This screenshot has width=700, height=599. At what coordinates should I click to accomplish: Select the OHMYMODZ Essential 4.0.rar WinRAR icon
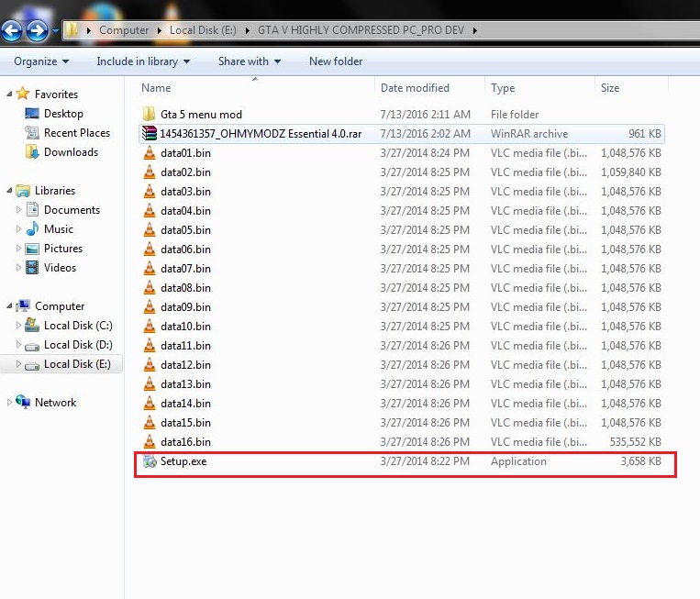(150, 133)
